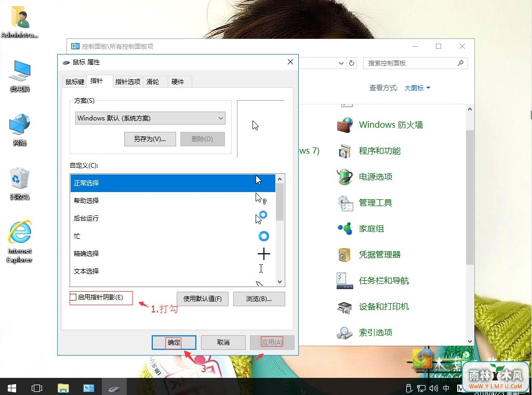This screenshot has height=395, width=532.
Task: Switch to the mouse properties taskbar item
Action: coord(114,388)
